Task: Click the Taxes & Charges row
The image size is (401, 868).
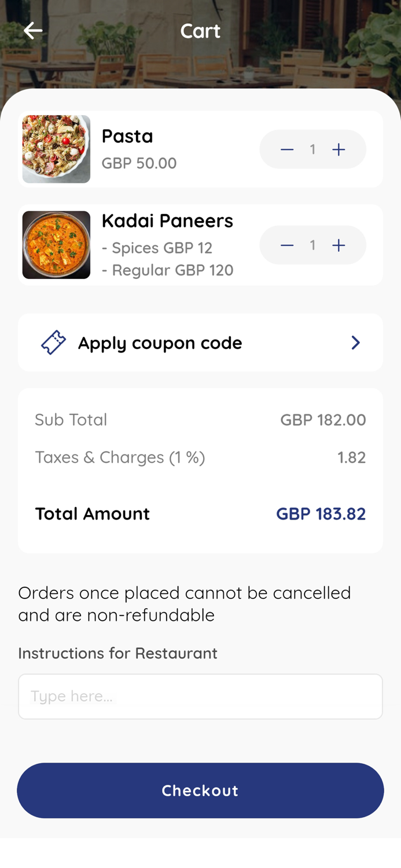Action: coord(200,457)
